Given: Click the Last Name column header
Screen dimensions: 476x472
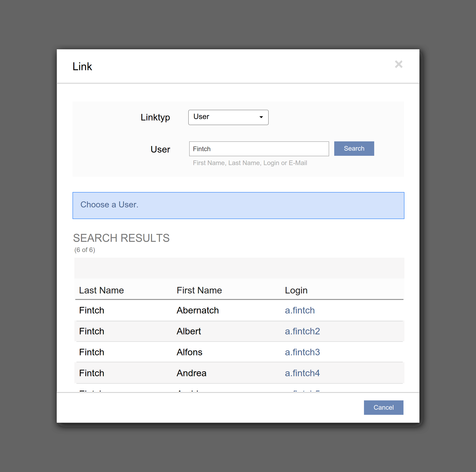Looking at the screenshot, I should pos(101,290).
